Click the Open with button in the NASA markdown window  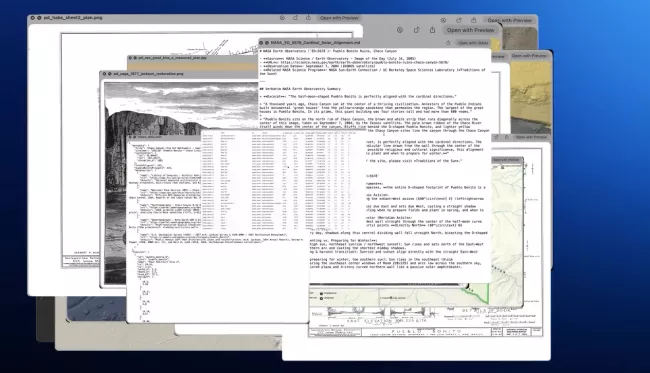coord(473,43)
